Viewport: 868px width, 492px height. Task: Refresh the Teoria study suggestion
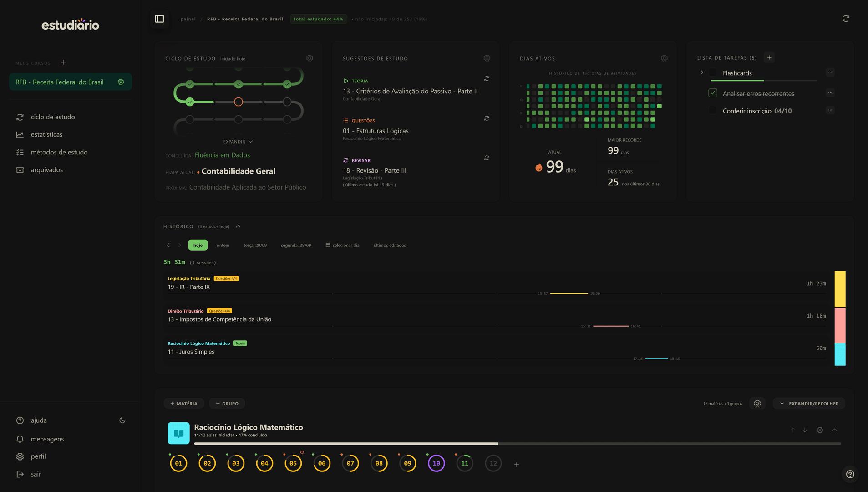coord(487,78)
